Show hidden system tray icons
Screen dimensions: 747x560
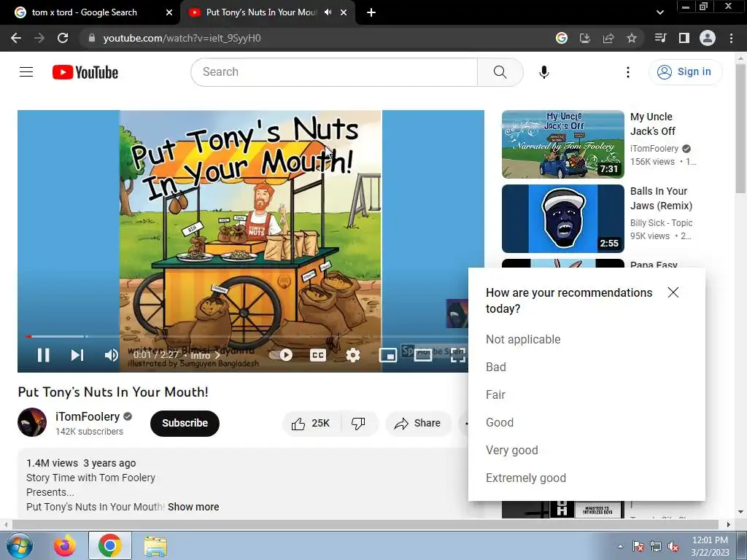click(x=620, y=546)
